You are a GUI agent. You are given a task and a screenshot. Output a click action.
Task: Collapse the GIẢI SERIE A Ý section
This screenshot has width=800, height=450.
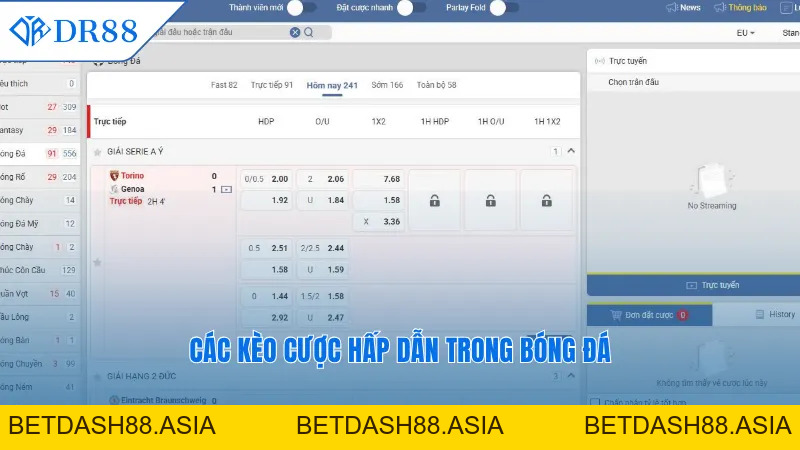571,151
